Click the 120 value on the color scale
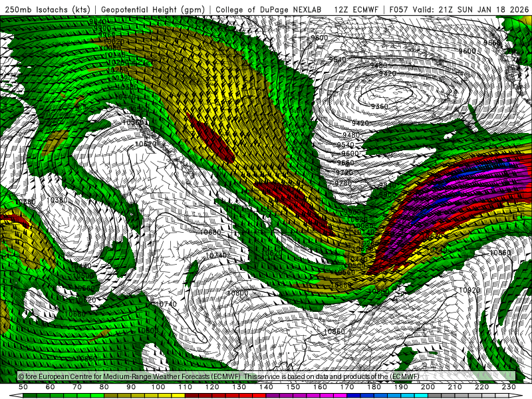This screenshot has height=399, width=532. (212, 386)
